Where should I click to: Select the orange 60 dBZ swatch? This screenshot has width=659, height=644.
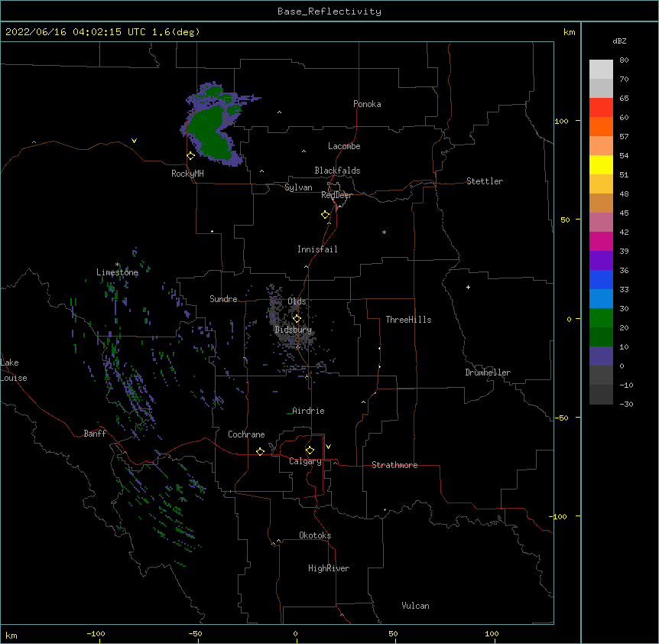click(601, 126)
